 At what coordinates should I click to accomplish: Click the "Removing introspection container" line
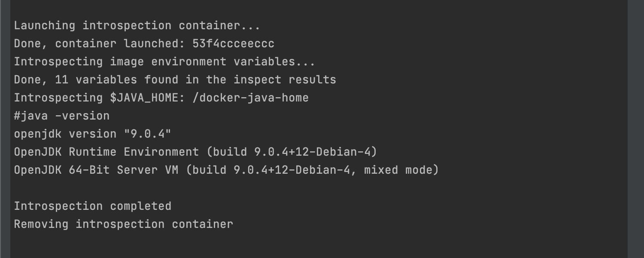pyautogui.click(x=123, y=224)
